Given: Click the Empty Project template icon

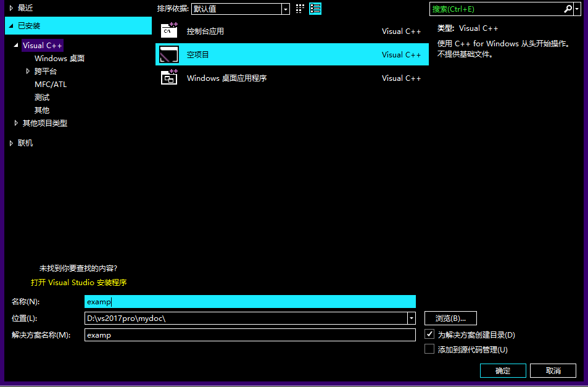Looking at the screenshot, I should [x=169, y=54].
